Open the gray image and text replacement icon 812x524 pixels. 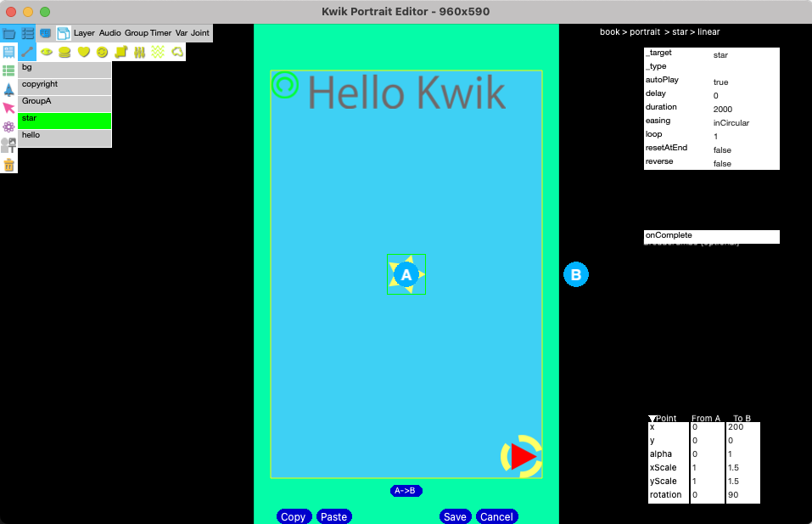(8, 145)
